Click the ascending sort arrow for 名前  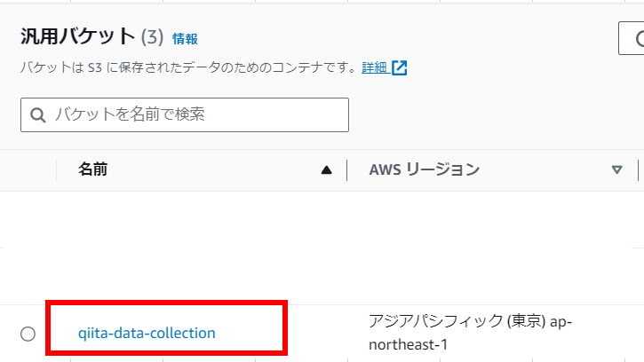pos(327,170)
